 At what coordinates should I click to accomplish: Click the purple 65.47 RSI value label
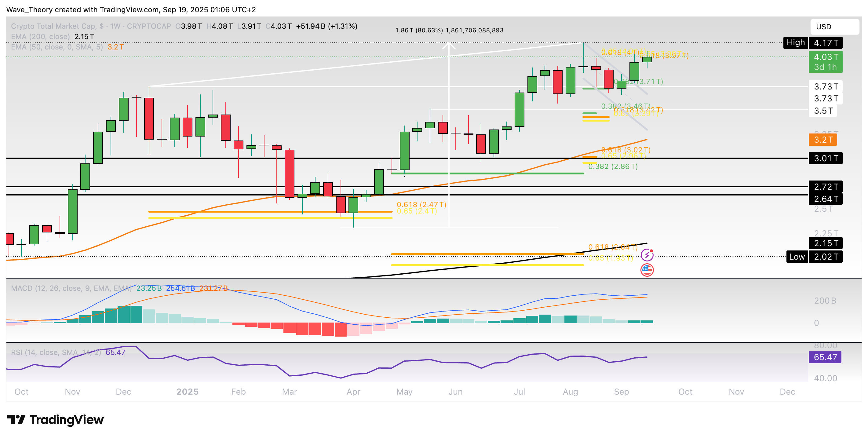(825, 357)
